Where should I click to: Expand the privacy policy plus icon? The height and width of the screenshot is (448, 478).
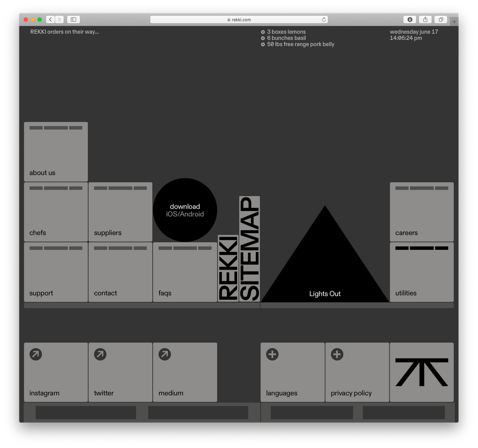[337, 354]
